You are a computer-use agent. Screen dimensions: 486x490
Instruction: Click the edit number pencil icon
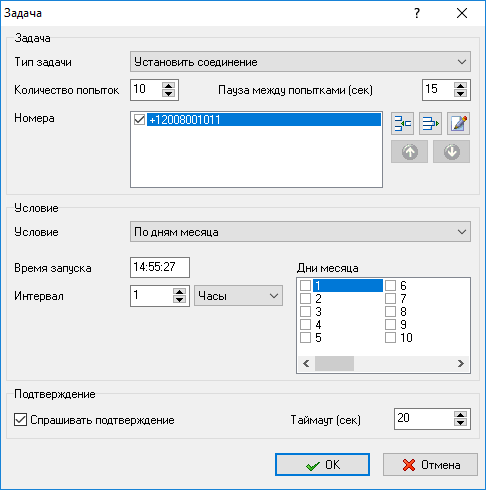point(458,124)
